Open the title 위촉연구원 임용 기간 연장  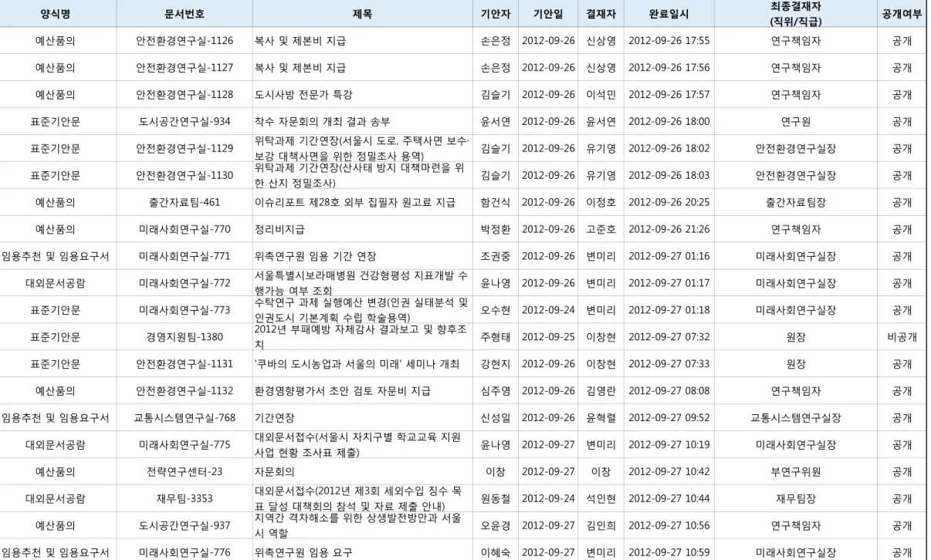tap(316, 257)
